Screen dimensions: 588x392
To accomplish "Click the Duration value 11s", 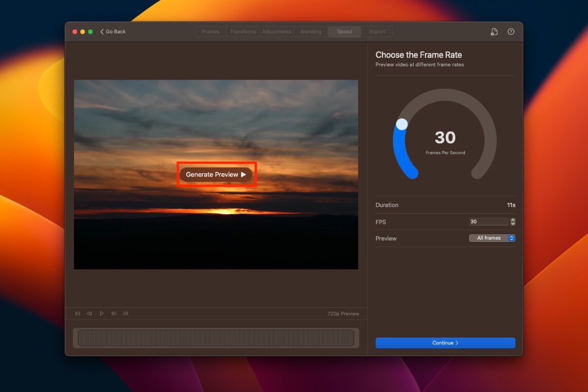I will click(x=511, y=205).
